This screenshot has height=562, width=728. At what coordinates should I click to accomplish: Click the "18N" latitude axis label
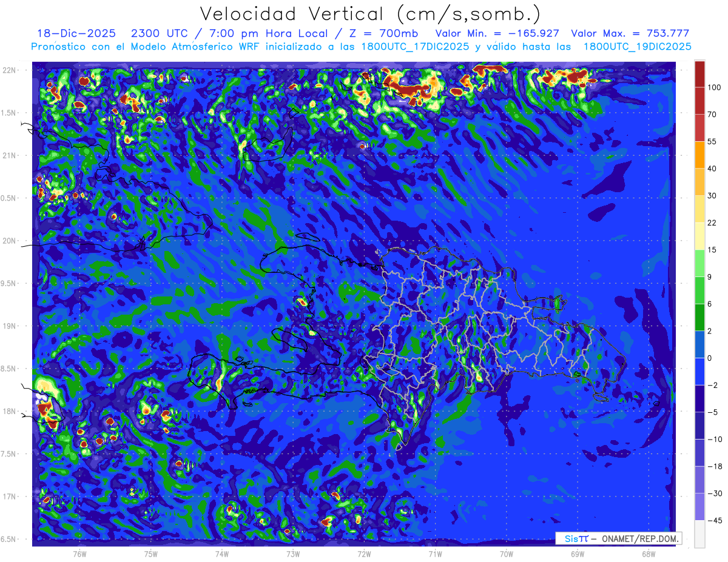(10, 411)
